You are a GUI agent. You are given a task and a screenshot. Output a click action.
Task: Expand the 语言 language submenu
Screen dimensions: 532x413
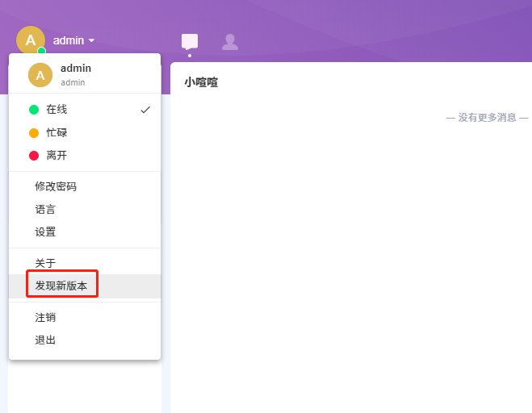point(45,209)
